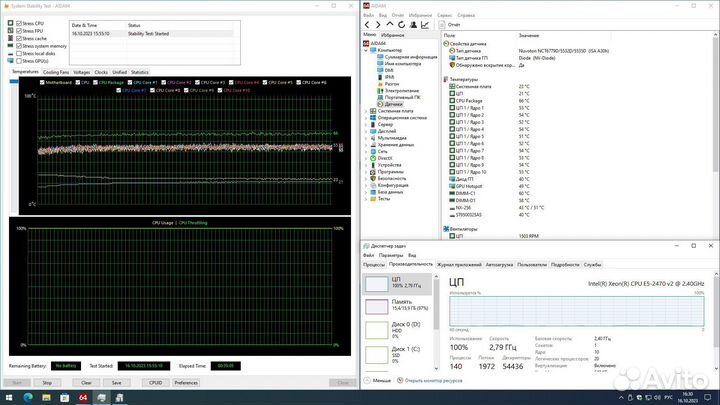Toggle the Stress FPU checkbox
720x405 pixels.
point(19,31)
